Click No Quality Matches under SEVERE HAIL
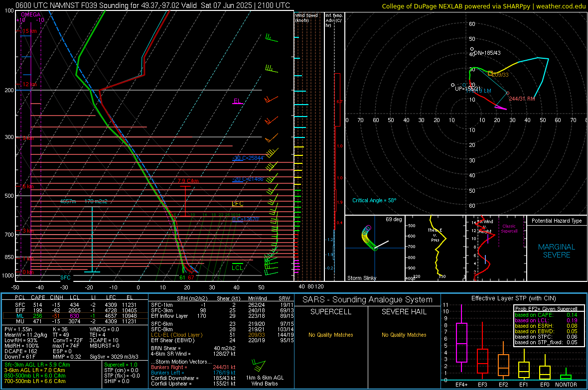The image size is (588, 390). [x=404, y=335]
